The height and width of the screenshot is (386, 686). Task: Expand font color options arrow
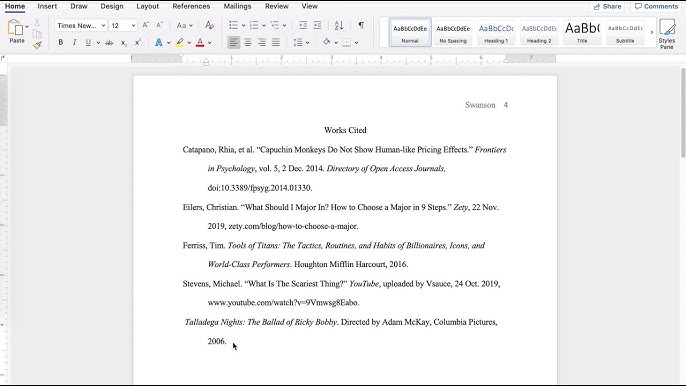point(210,43)
